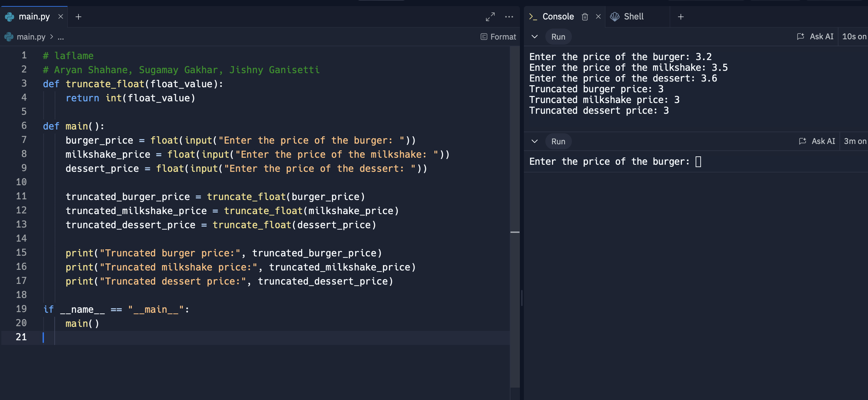
Task: Collapse the second run output chevron
Action: (x=534, y=141)
